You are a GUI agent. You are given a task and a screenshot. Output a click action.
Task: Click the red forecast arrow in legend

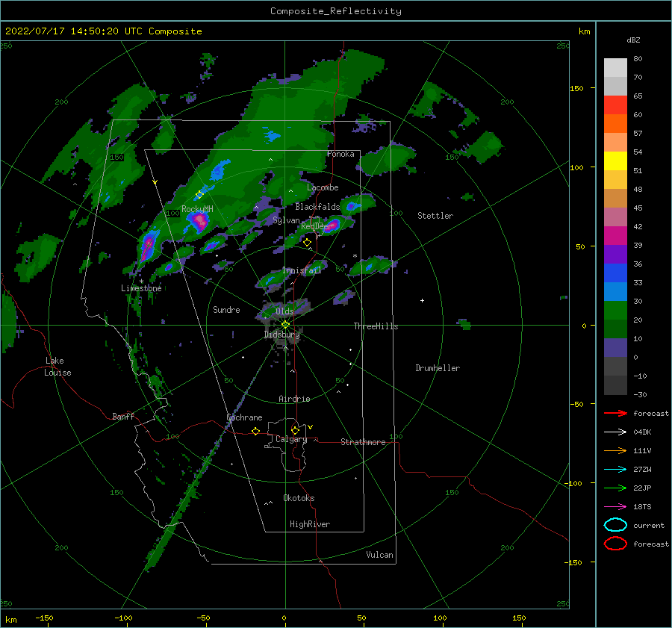click(615, 413)
